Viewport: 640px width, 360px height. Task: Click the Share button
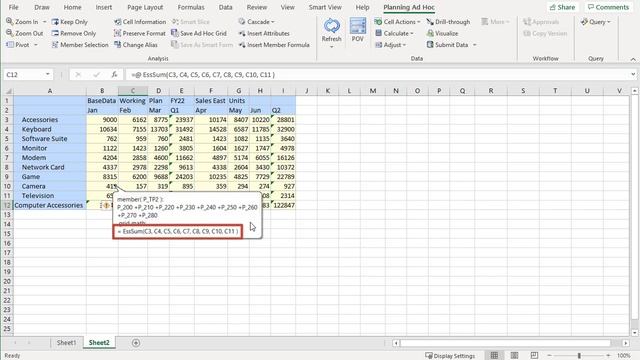coord(562,7)
